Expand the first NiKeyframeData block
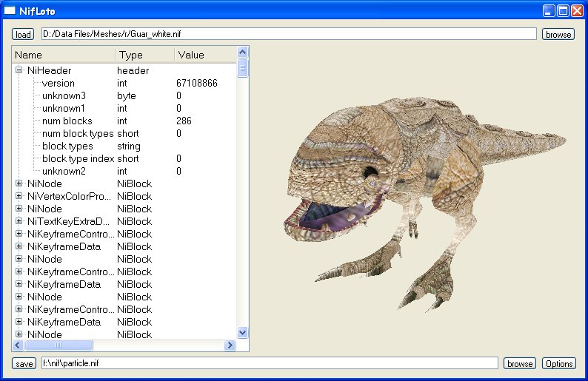Viewport: 588px width, 381px height. click(19, 246)
